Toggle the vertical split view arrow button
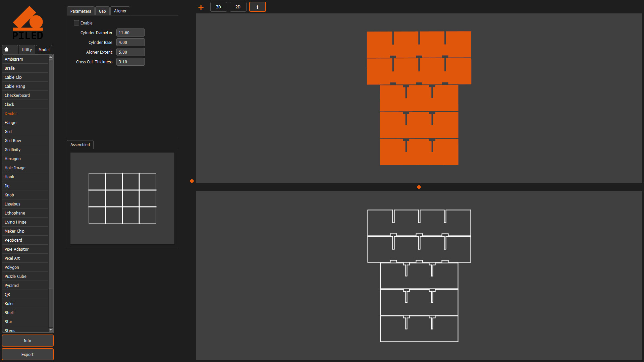The image size is (644, 362). pyautogui.click(x=257, y=7)
